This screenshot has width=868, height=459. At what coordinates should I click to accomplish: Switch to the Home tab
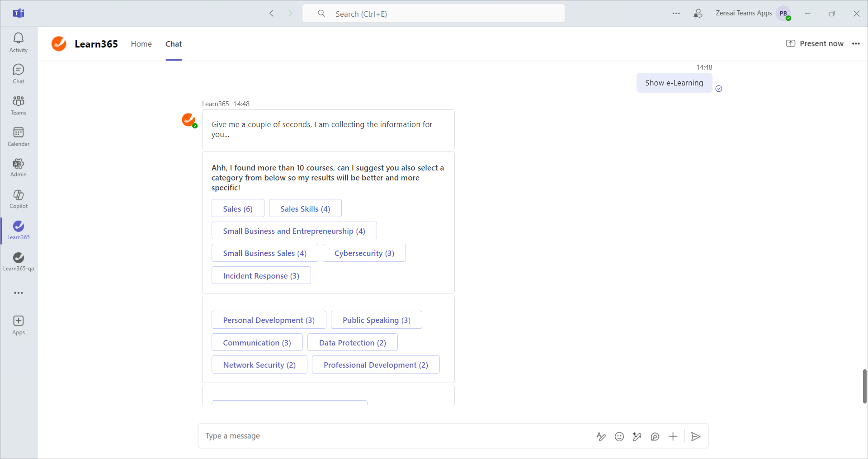[141, 44]
